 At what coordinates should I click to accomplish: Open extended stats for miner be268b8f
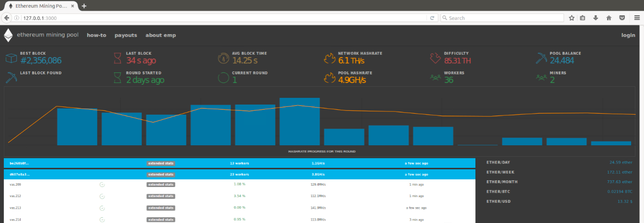pyautogui.click(x=161, y=163)
